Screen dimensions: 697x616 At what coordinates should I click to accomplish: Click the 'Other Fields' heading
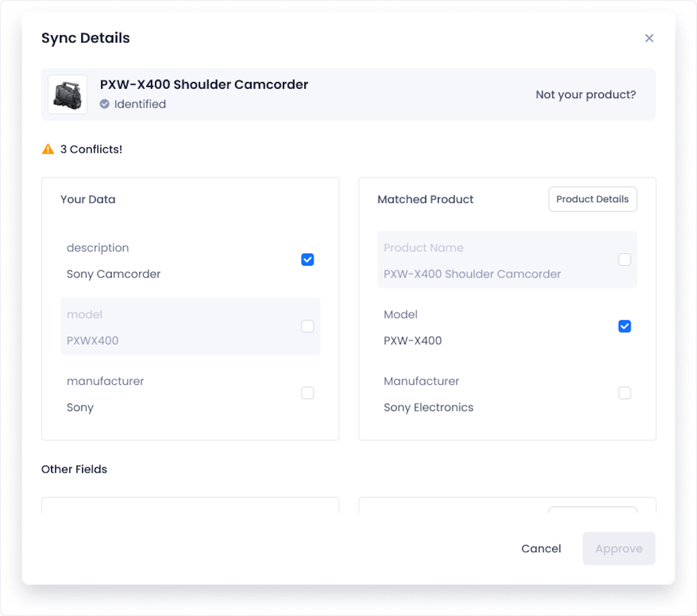pos(74,469)
